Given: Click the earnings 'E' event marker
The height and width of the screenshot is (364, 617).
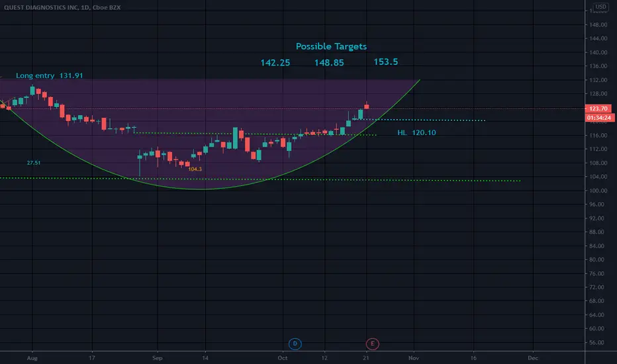Looking at the screenshot, I should (372, 344).
